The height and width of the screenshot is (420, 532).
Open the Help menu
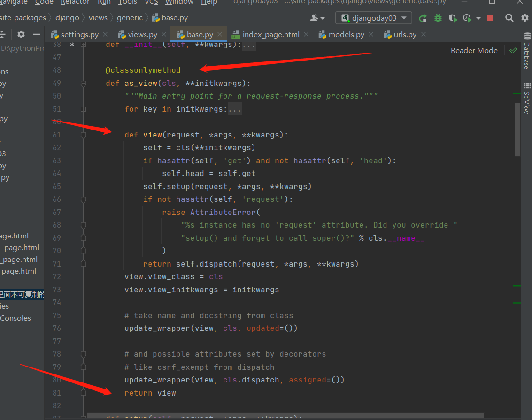[209, 2]
